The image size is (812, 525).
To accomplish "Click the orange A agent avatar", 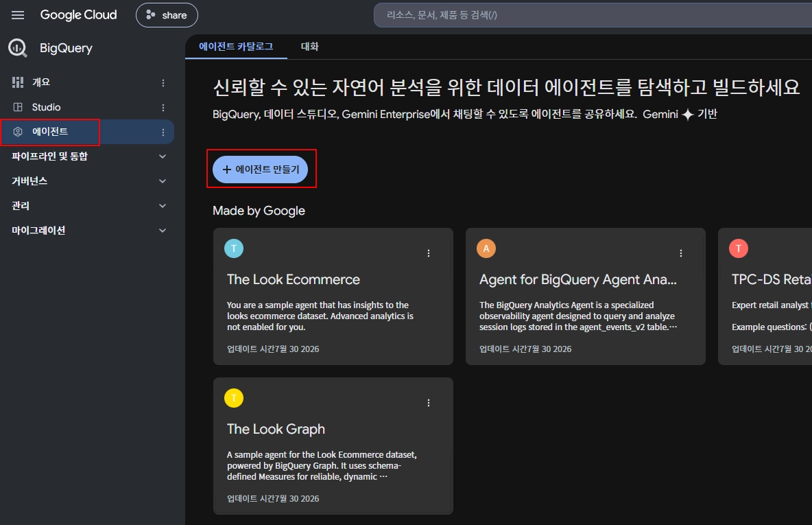I will click(x=486, y=248).
